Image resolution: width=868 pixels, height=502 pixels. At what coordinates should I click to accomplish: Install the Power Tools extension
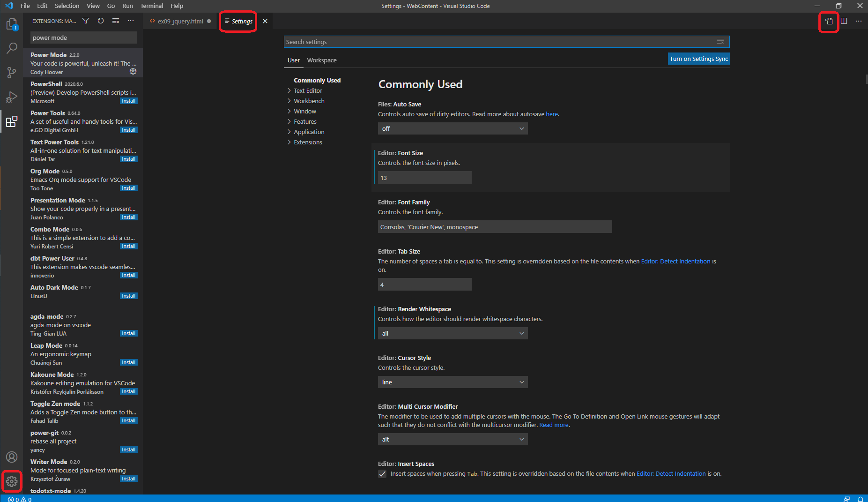128,130
